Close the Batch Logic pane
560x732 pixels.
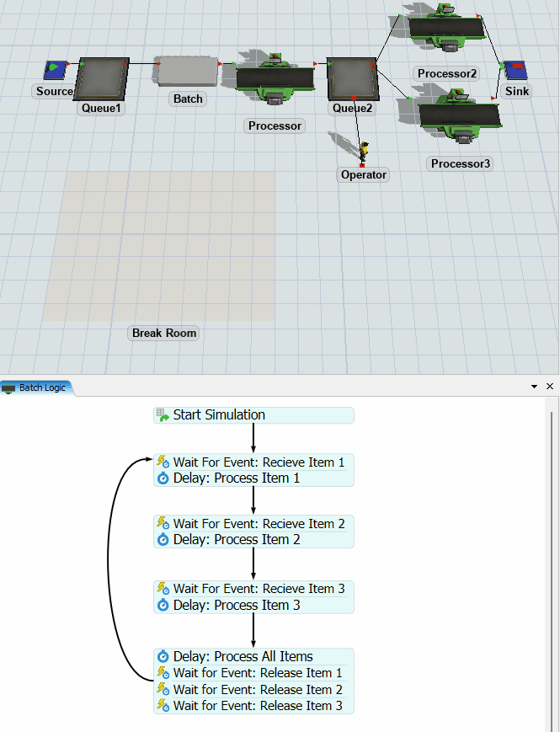tap(550, 387)
